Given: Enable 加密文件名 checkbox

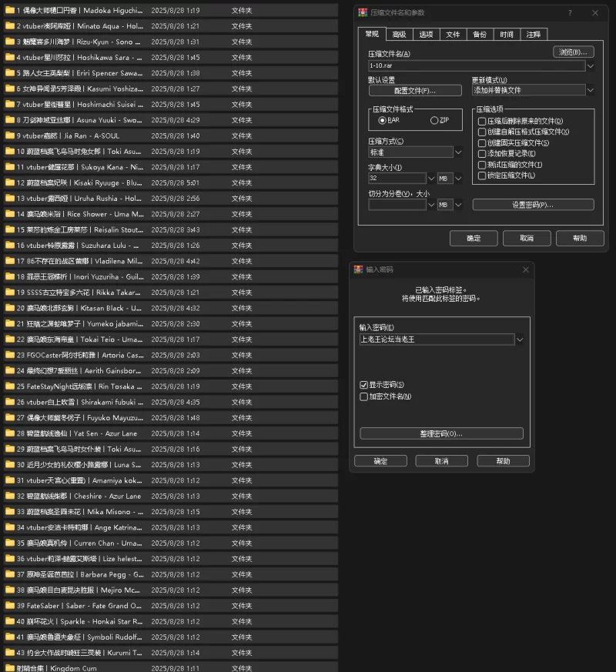Looking at the screenshot, I should click(x=364, y=397).
